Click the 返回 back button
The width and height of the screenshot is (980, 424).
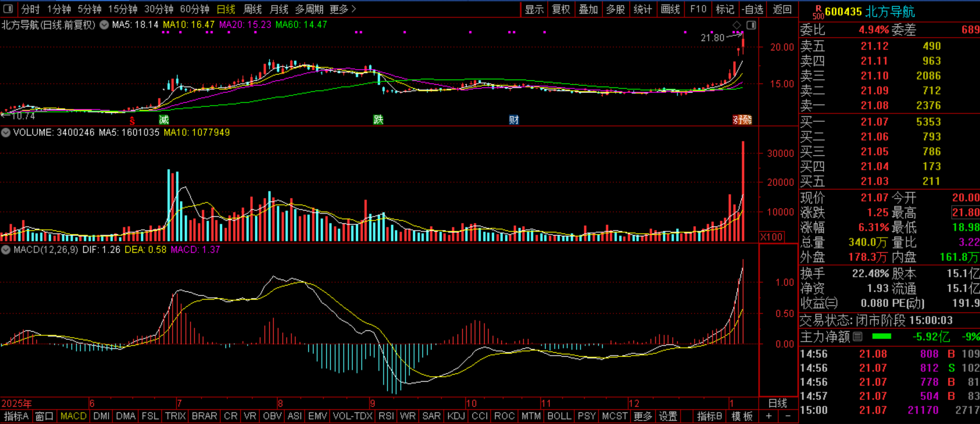(x=782, y=9)
